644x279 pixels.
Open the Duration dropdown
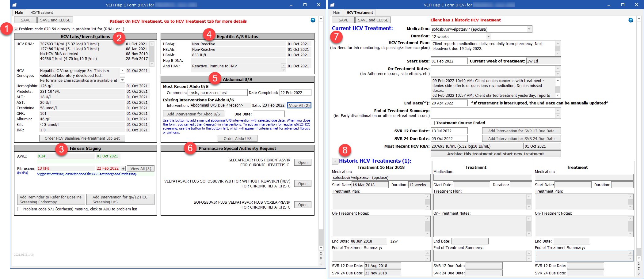point(488,36)
